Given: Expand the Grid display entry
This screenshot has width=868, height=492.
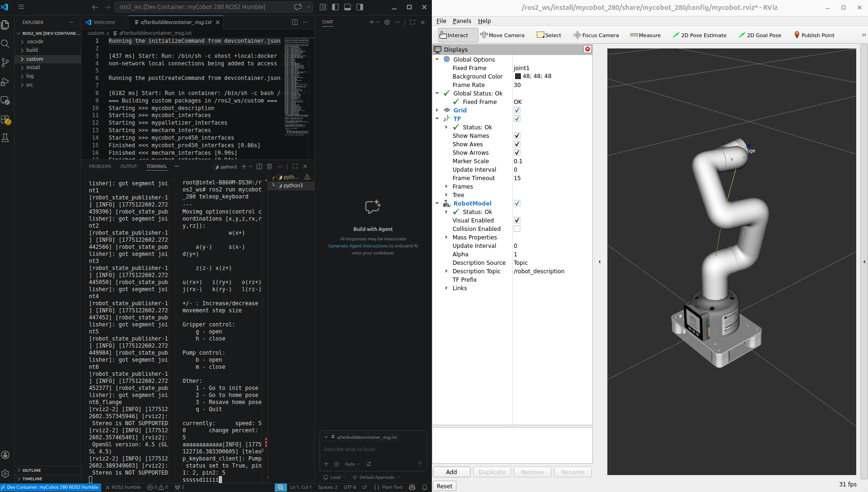Looking at the screenshot, I should pos(437,111).
